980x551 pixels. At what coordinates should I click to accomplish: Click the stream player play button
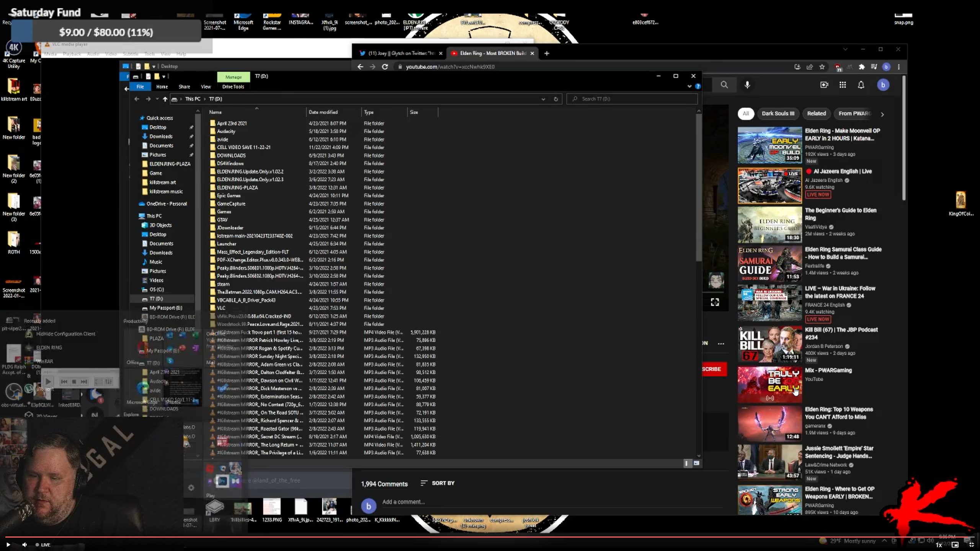[8, 544]
